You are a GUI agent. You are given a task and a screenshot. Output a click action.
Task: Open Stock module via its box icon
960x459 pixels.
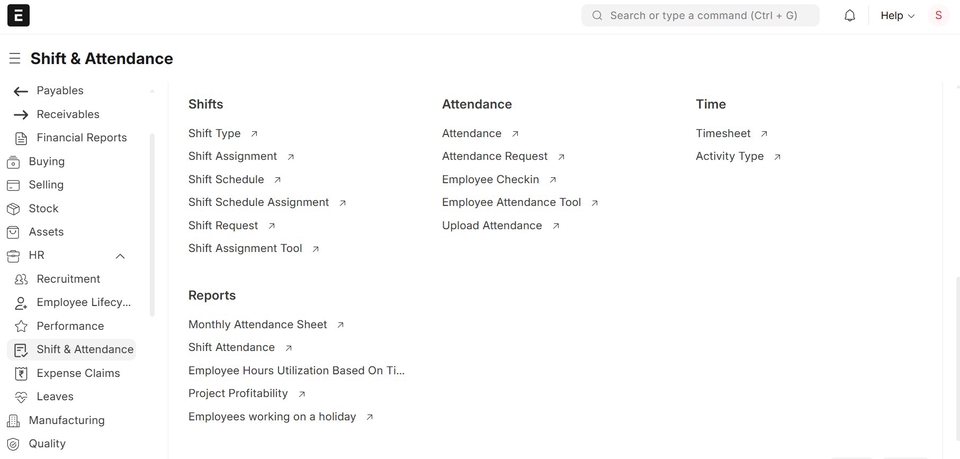(13, 209)
